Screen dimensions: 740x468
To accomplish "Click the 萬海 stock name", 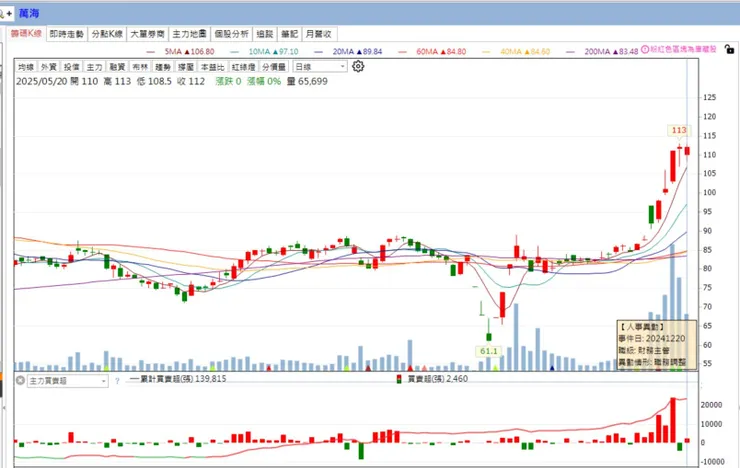I will [x=29, y=13].
